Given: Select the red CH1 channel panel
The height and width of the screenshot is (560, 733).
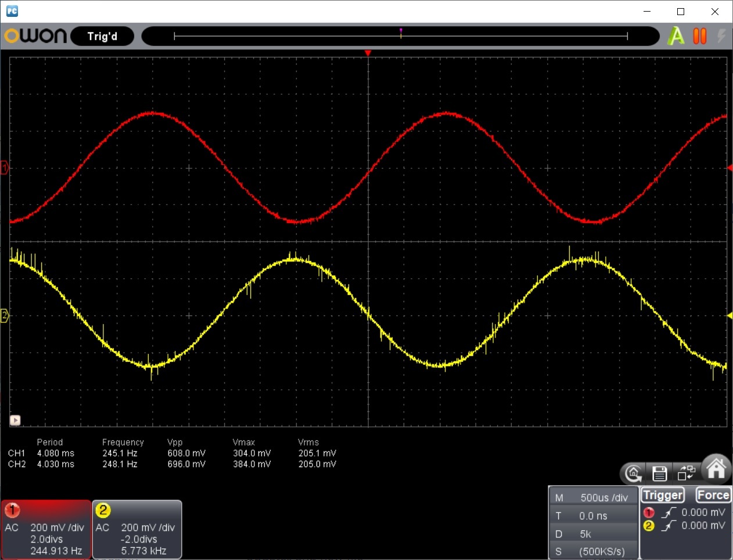Looking at the screenshot, I should point(45,529).
